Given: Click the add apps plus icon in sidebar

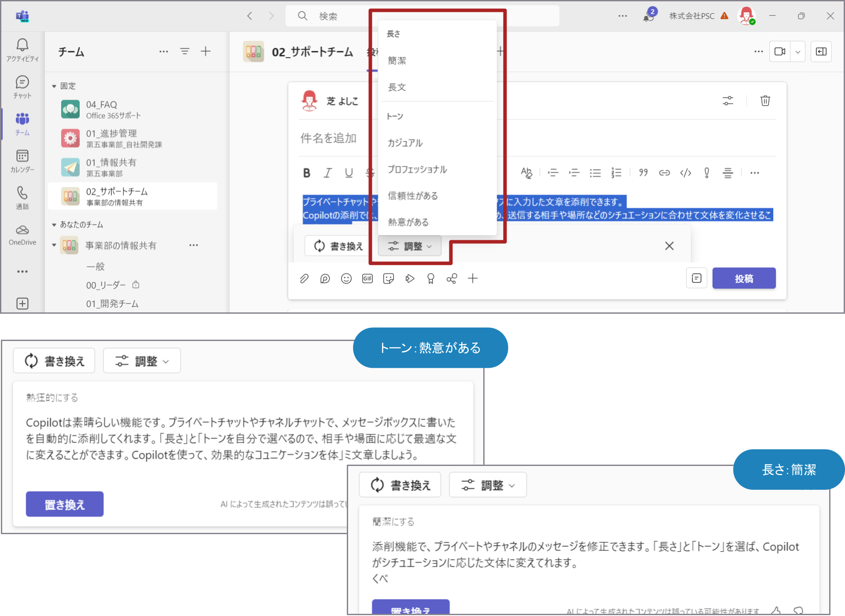Looking at the screenshot, I should pyautogui.click(x=22, y=303).
